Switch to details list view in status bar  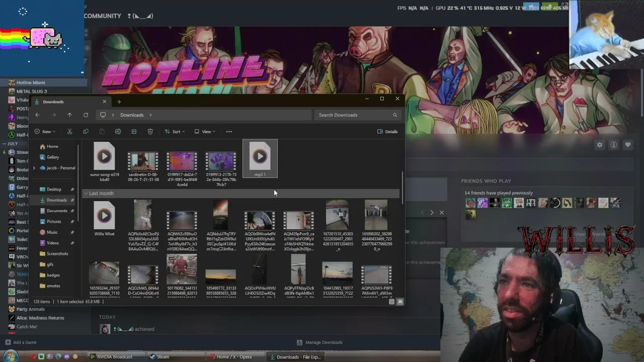coord(391,302)
